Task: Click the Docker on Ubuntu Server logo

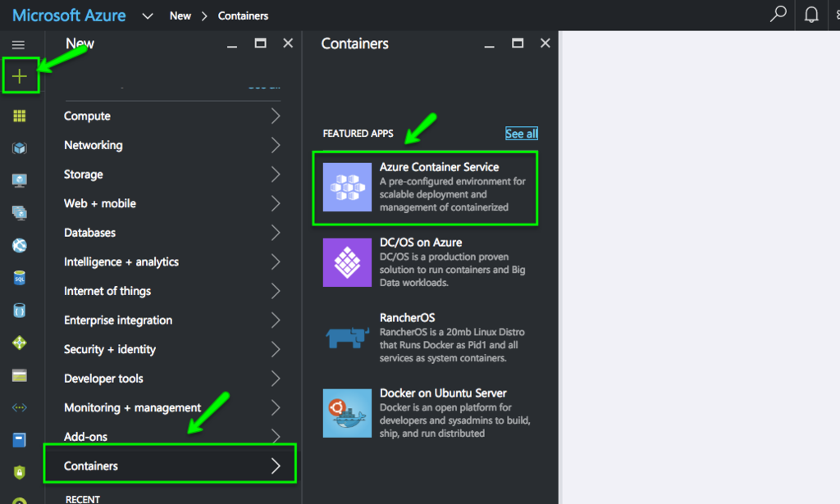Action: pyautogui.click(x=347, y=413)
